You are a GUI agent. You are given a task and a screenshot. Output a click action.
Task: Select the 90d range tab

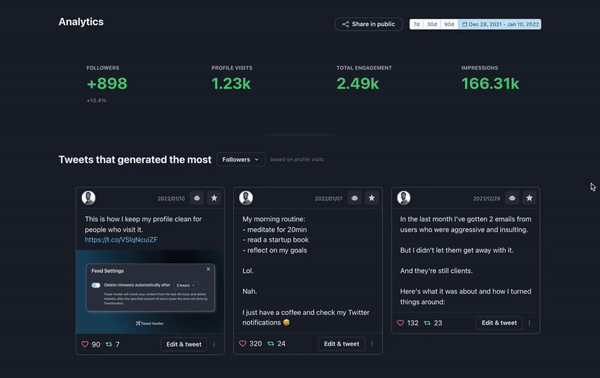(449, 24)
